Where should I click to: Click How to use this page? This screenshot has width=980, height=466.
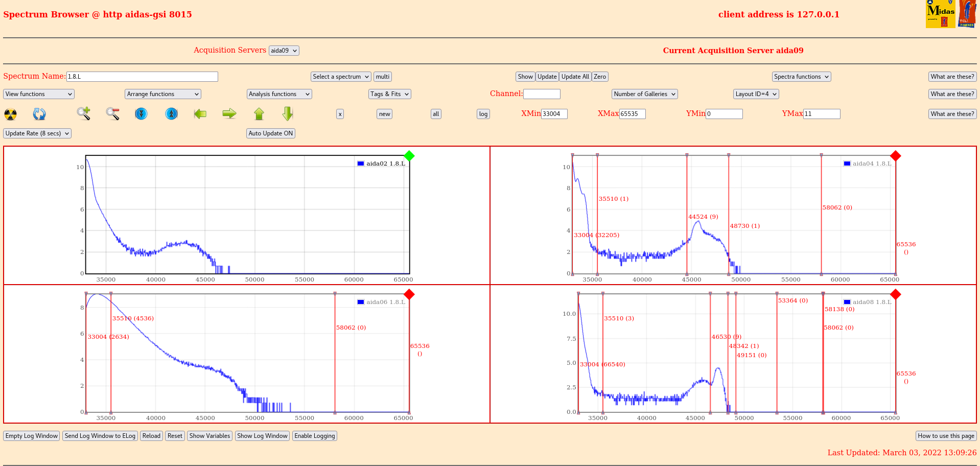(946, 436)
